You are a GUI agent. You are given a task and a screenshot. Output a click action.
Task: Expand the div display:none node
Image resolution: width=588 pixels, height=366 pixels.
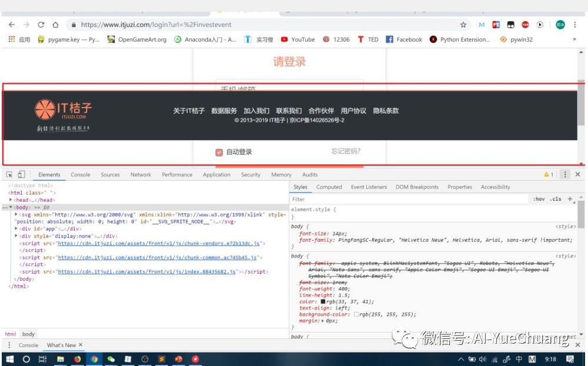click(16, 236)
